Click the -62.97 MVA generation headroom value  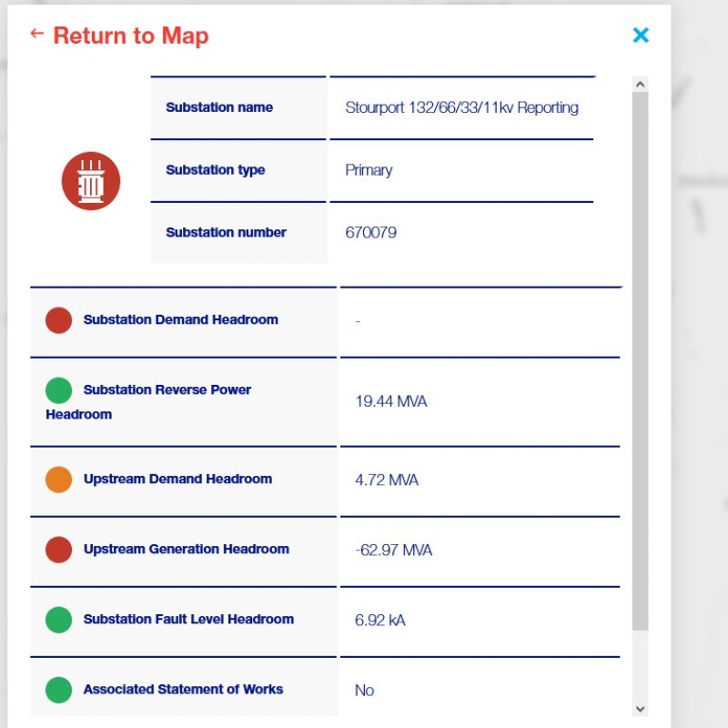click(393, 551)
